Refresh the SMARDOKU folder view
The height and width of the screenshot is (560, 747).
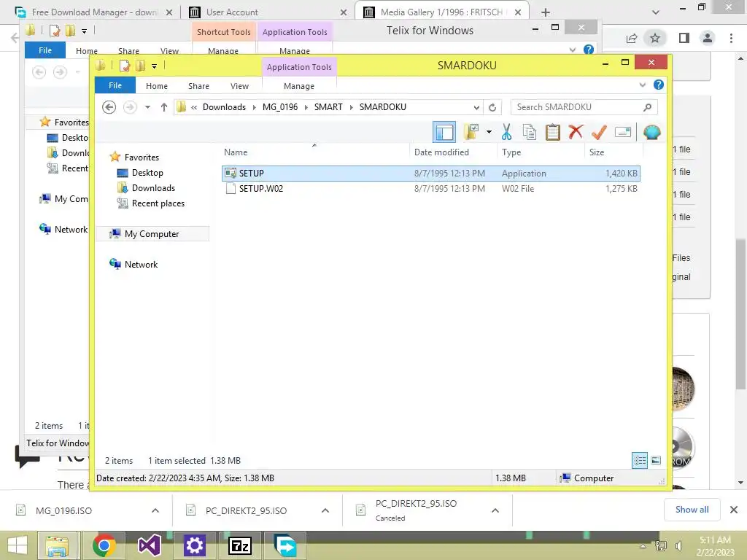coord(492,108)
